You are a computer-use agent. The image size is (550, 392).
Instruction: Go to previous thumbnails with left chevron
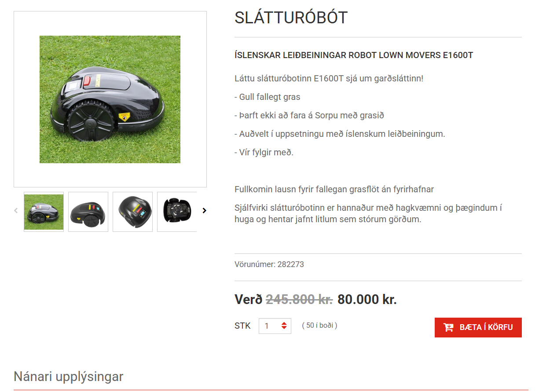tap(16, 211)
